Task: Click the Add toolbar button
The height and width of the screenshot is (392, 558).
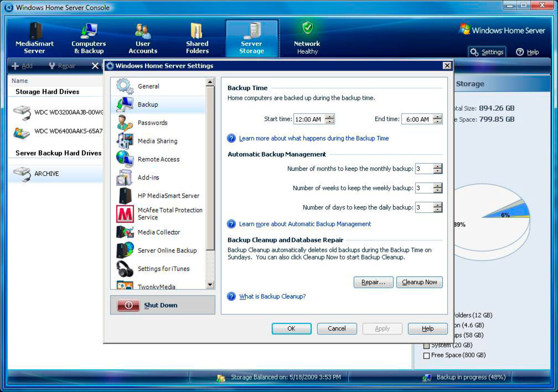Action: [x=22, y=66]
